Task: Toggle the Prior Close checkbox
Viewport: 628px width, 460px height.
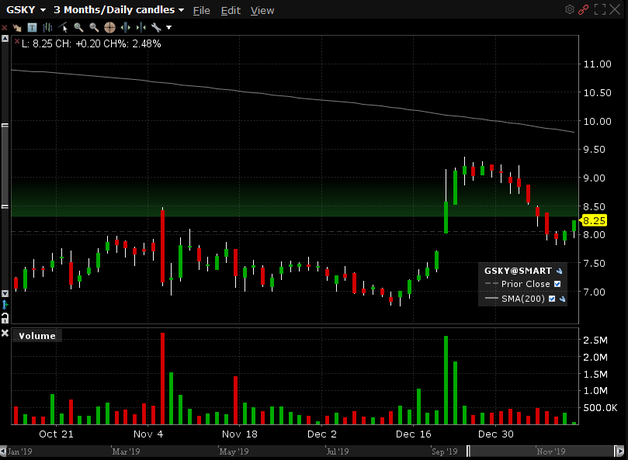Action: [558, 284]
